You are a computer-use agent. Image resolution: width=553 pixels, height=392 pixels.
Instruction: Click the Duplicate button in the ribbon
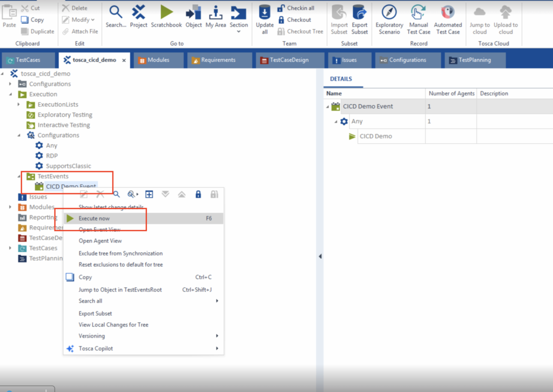38,31
